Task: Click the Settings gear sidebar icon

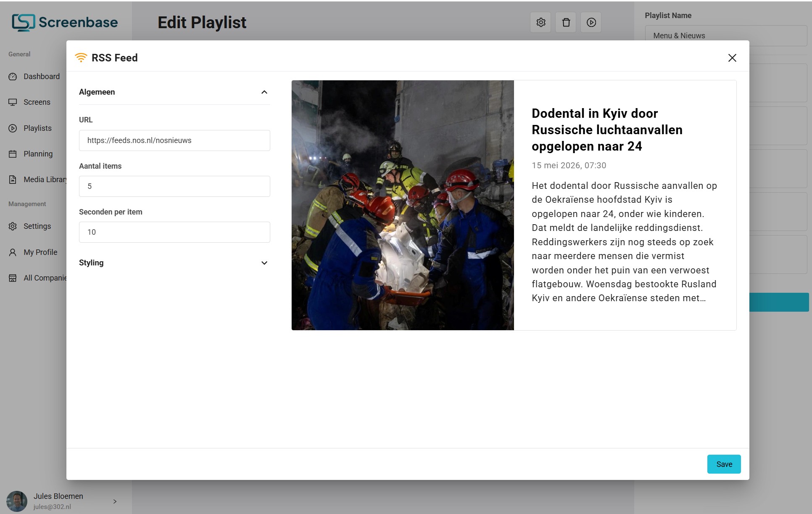Action: (x=13, y=226)
